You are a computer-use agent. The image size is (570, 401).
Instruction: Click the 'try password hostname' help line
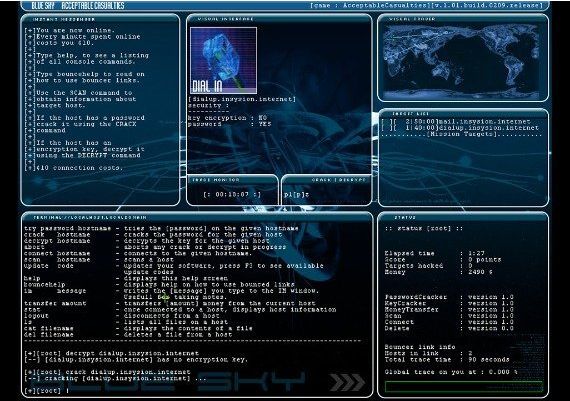(x=161, y=228)
